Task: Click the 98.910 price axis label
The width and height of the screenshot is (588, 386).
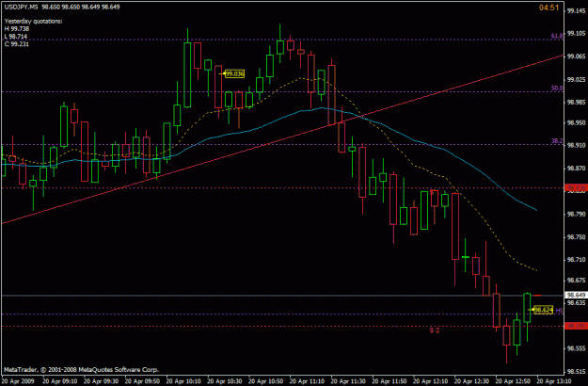Action: point(577,145)
